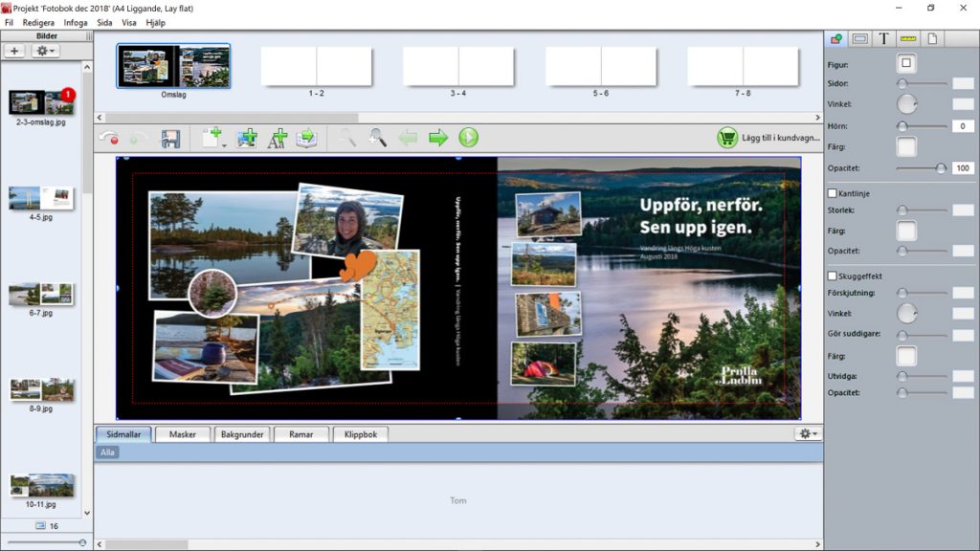Adjust the thumbnail size slider in Bilder panel
This screenshot has height=551, width=980.
(47, 543)
